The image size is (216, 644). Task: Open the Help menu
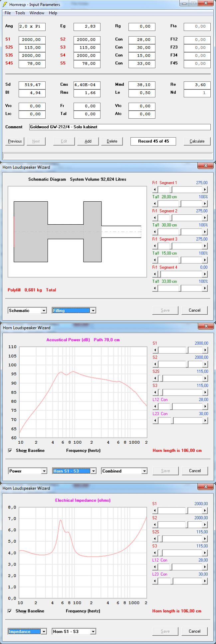[x=53, y=13]
